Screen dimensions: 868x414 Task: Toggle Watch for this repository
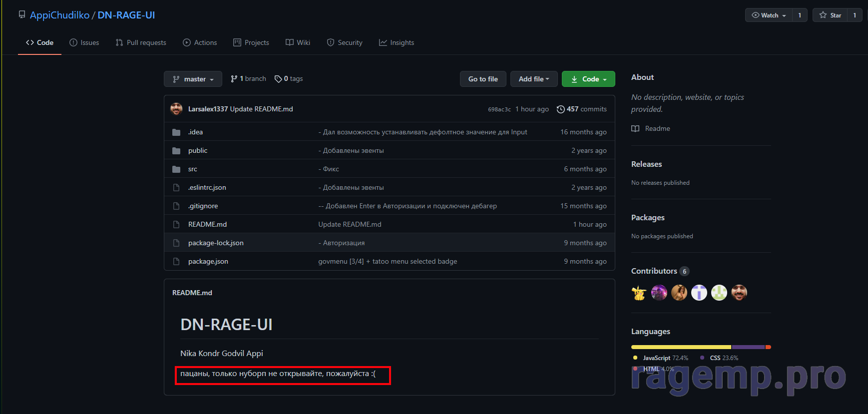pos(769,15)
